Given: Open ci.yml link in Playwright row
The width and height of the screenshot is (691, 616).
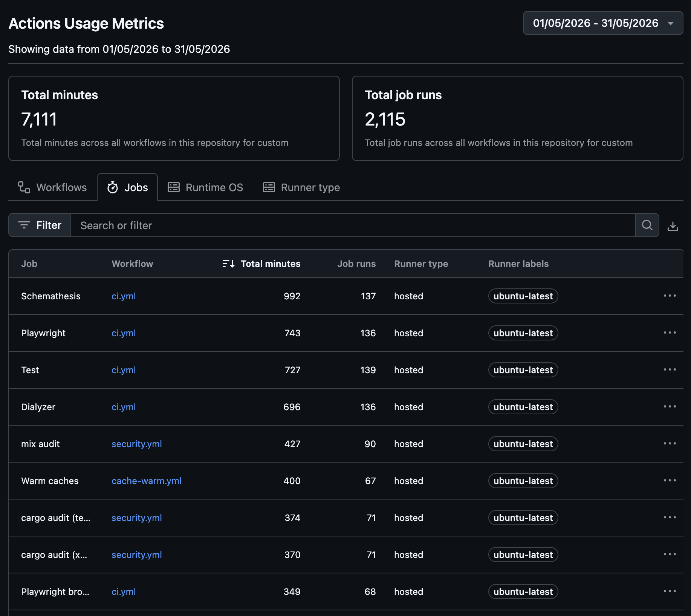Looking at the screenshot, I should click(x=124, y=333).
